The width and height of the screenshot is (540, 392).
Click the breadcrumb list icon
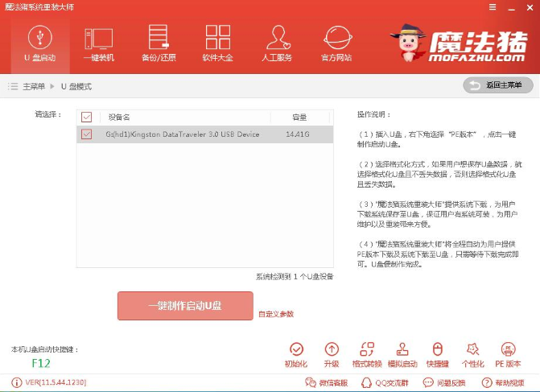pyautogui.click(x=13, y=86)
